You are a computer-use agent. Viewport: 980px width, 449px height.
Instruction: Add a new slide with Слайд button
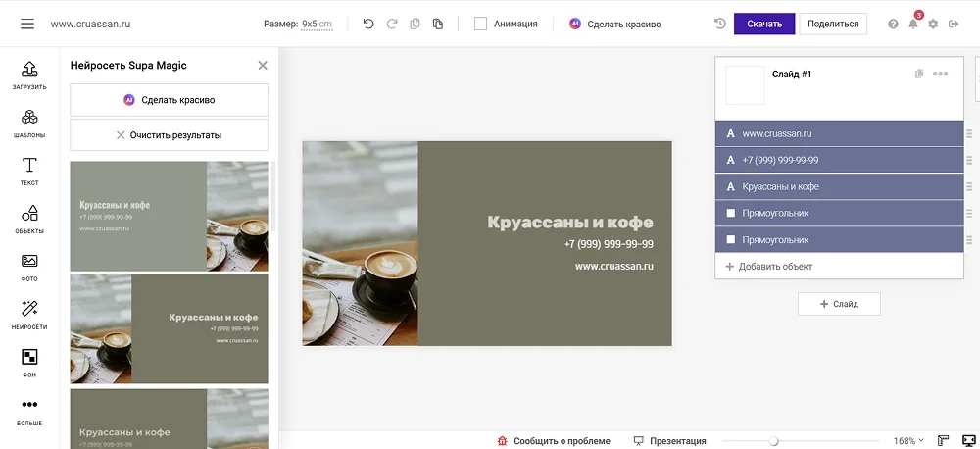click(839, 304)
